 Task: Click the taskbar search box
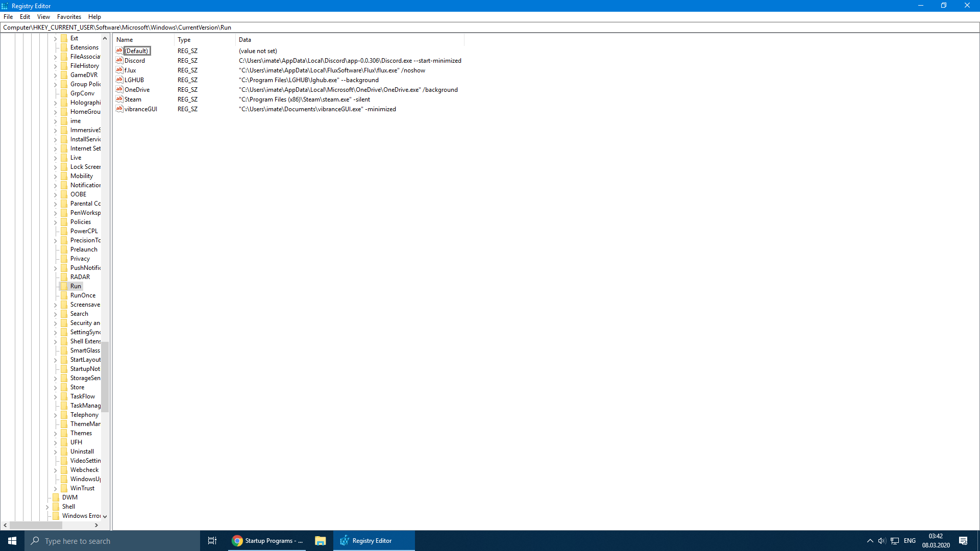(112, 541)
